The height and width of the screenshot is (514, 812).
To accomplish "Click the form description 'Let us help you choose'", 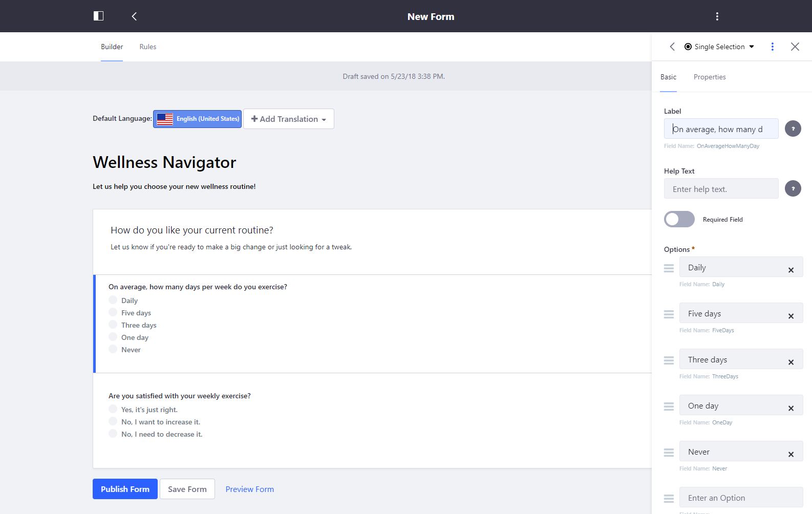I will (x=174, y=186).
